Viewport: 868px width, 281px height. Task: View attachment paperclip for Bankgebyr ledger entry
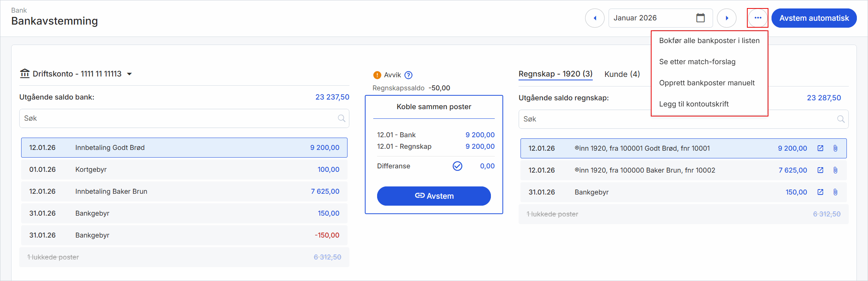coord(835,192)
